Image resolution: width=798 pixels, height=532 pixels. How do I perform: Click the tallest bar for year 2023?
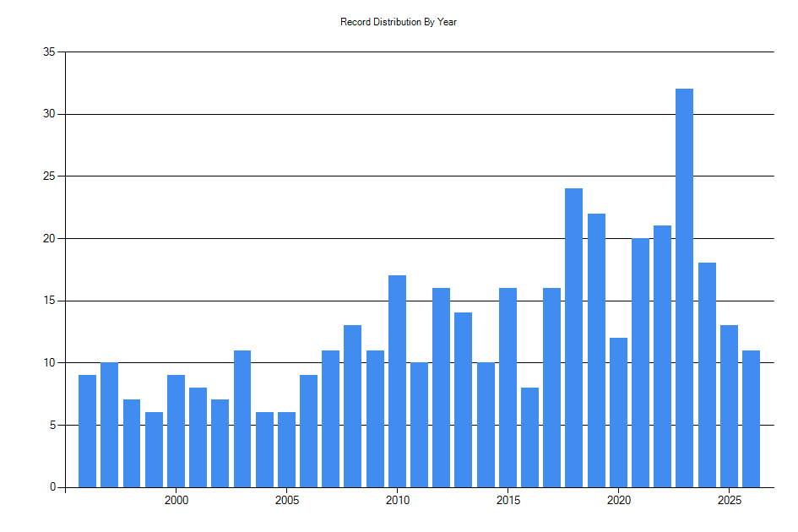coord(684,287)
